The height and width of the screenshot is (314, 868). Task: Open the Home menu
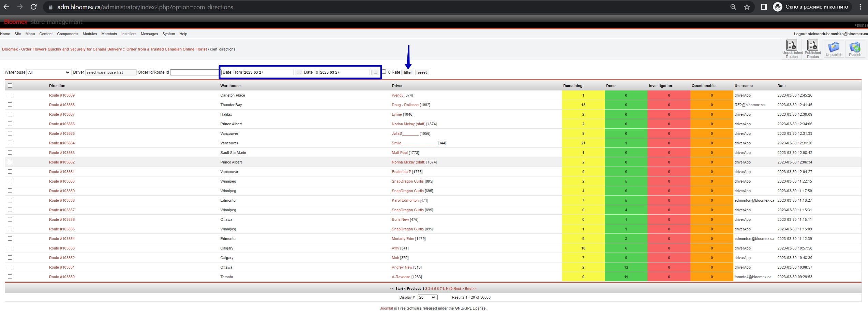pyautogui.click(x=5, y=34)
